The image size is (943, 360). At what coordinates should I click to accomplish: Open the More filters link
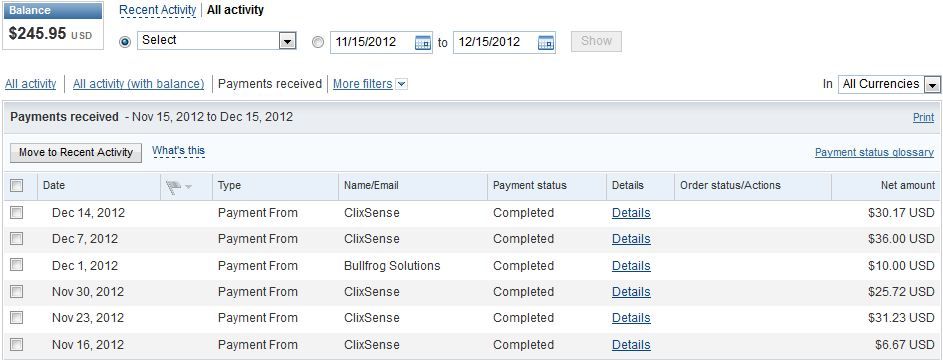click(363, 84)
